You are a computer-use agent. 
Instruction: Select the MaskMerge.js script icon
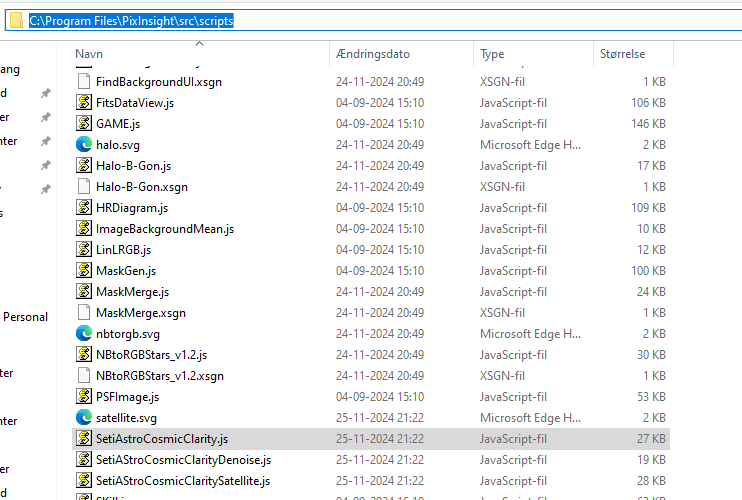pos(84,291)
